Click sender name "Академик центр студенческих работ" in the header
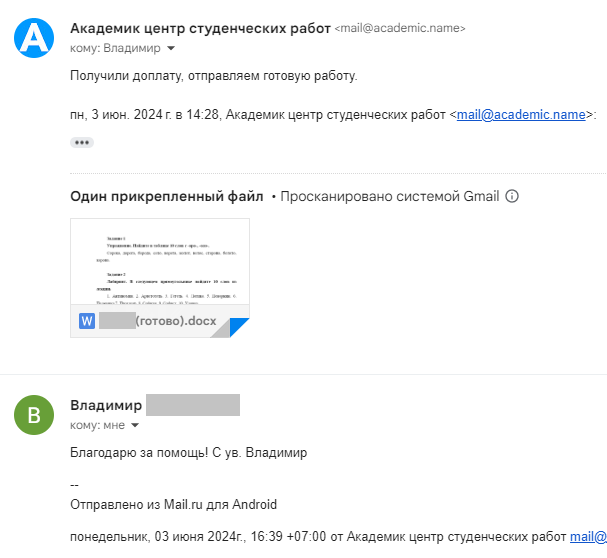 (x=200, y=28)
